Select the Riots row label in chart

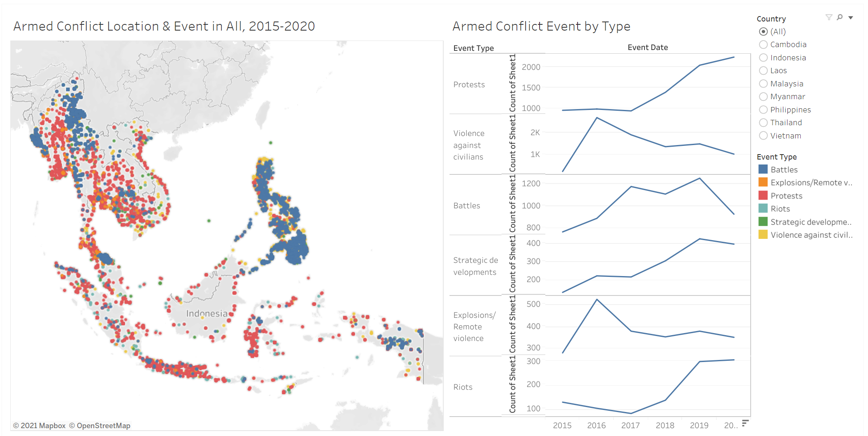click(x=463, y=387)
